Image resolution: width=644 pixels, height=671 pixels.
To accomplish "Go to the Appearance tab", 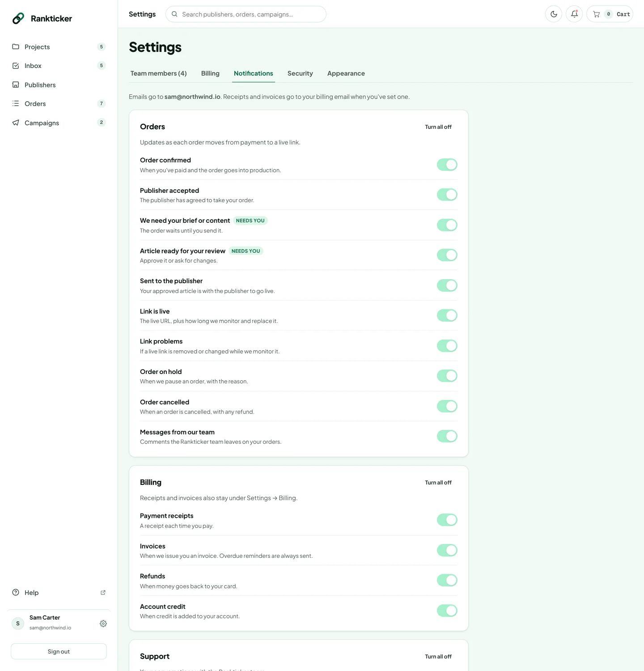I will (x=346, y=73).
